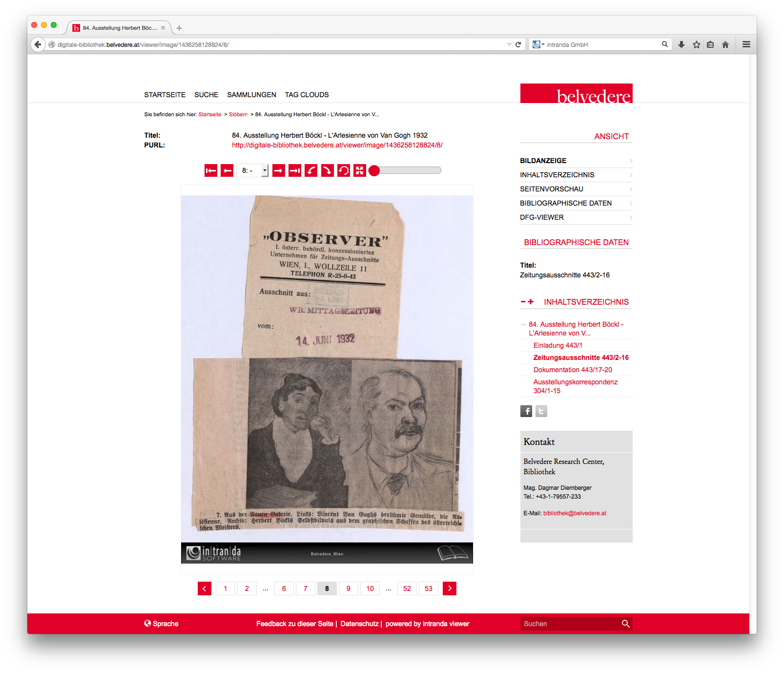Open TAG CLOUDS navigation item
Image resolution: width=784 pixels, height=673 pixels.
point(307,95)
